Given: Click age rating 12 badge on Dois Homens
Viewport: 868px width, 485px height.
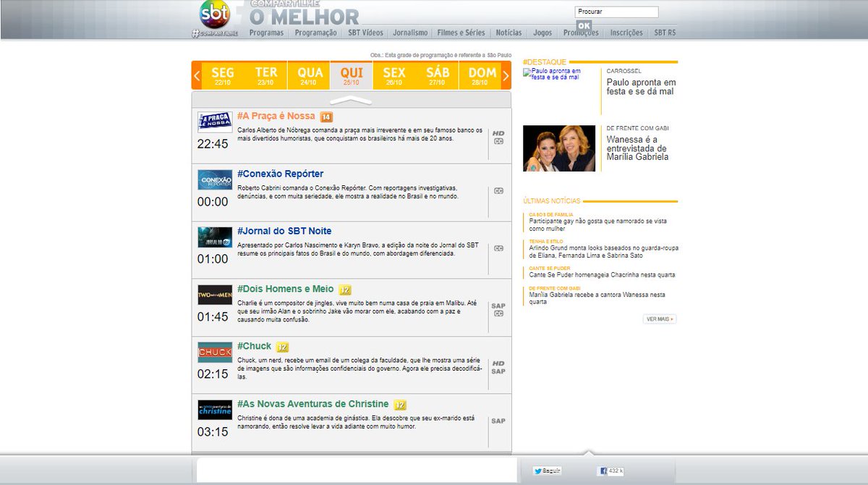Looking at the screenshot, I should [x=345, y=290].
